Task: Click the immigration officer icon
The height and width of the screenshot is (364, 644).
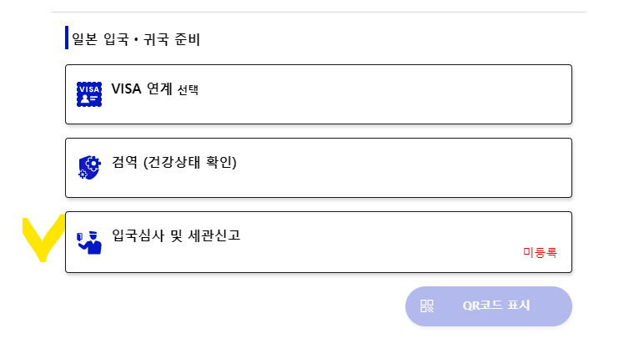Action: (x=88, y=242)
